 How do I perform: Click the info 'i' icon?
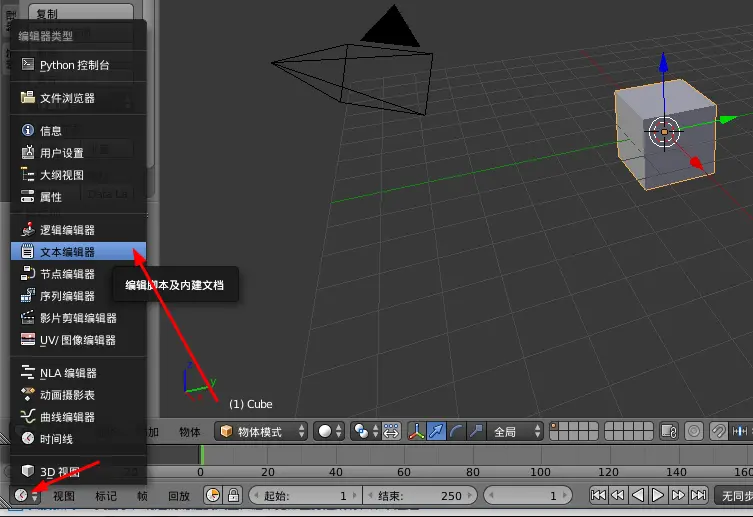[x=28, y=130]
